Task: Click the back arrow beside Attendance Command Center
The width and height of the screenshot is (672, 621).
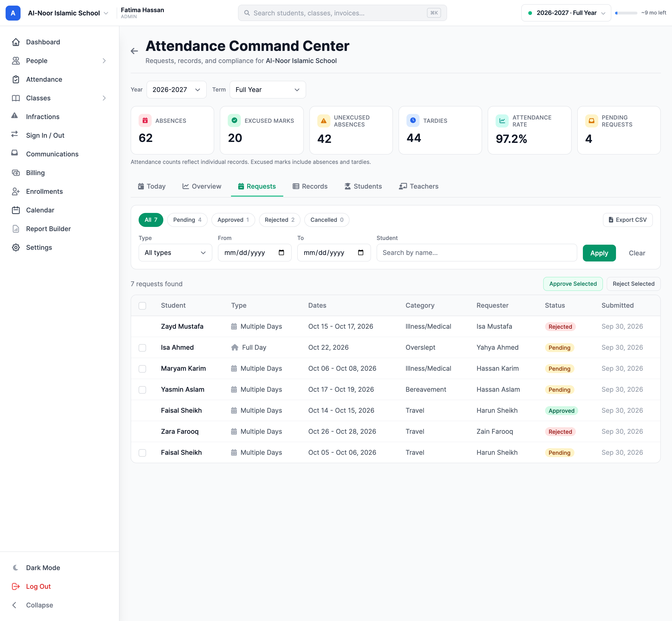Action: coord(134,51)
